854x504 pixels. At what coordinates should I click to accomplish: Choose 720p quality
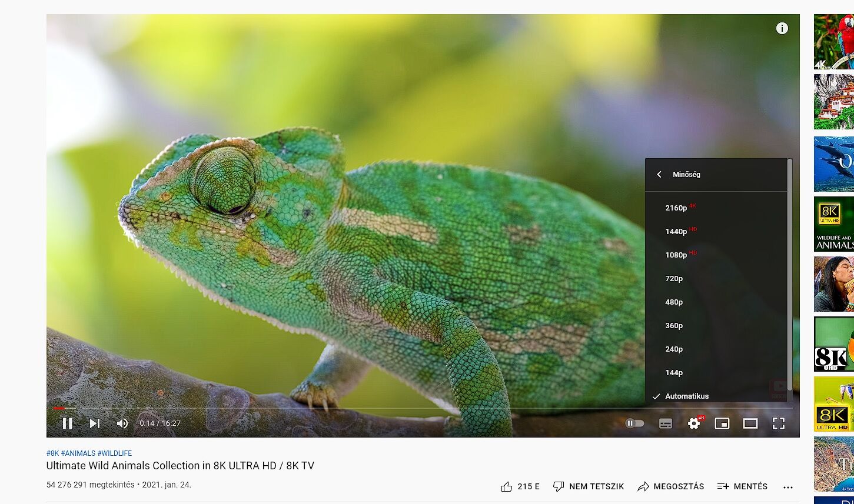point(716,278)
